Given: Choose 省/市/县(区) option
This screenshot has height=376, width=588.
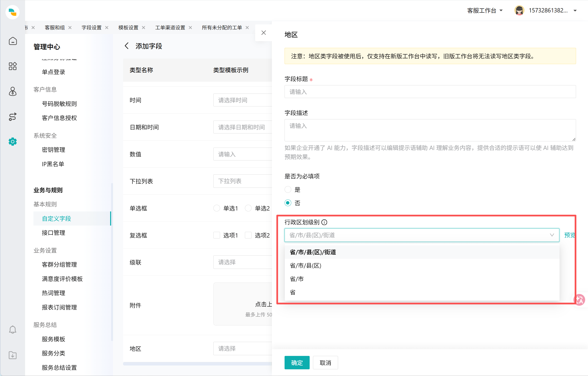Looking at the screenshot, I should (422, 265).
